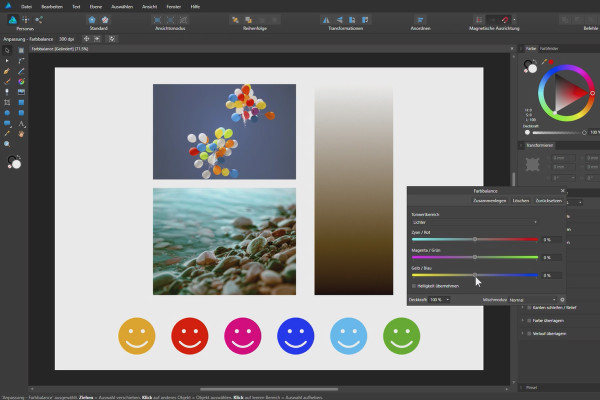Toggle the Standard default layer mode icon
This screenshot has width=600, height=400.
point(92,20)
